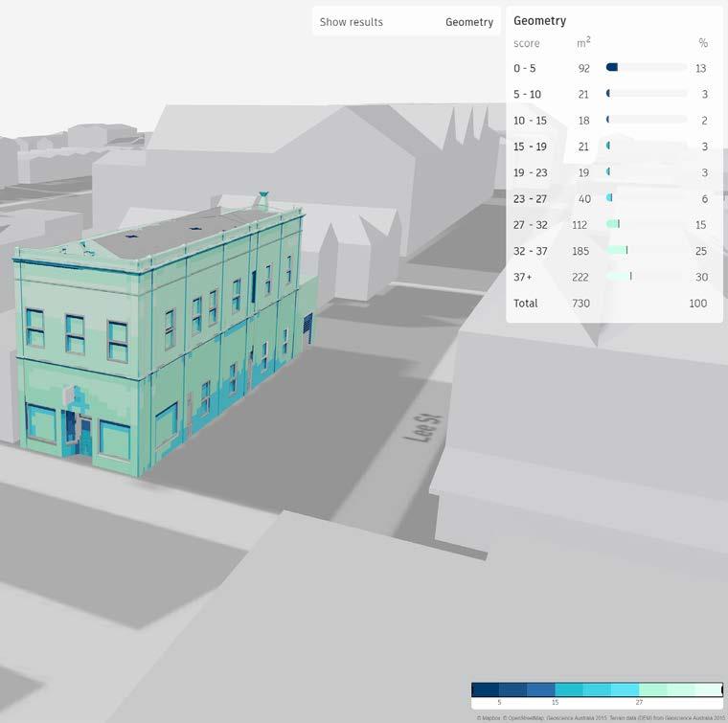728x723 pixels.
Task: Click the 'score' column header
Action: 527,43
